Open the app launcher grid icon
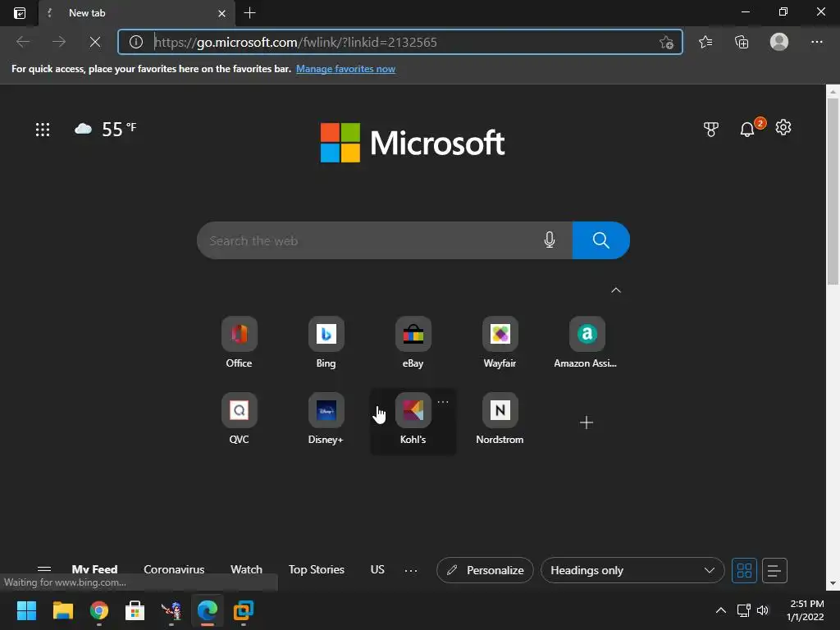840x630 pixels. [x=43, y=129]
